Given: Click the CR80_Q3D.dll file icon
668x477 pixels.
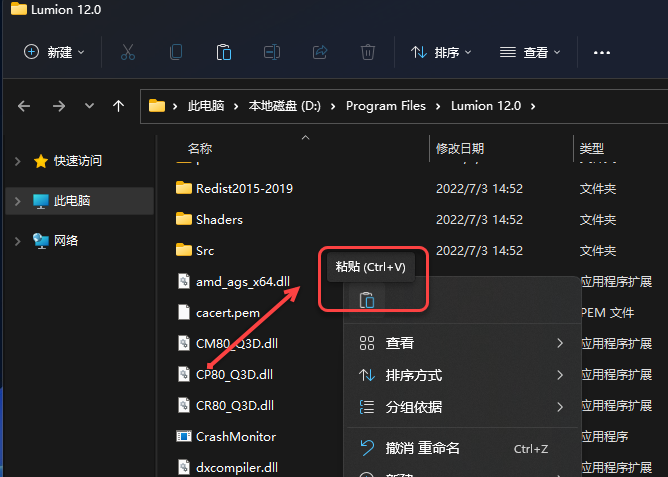Looking at the screenshot, I should click(184, 405).
